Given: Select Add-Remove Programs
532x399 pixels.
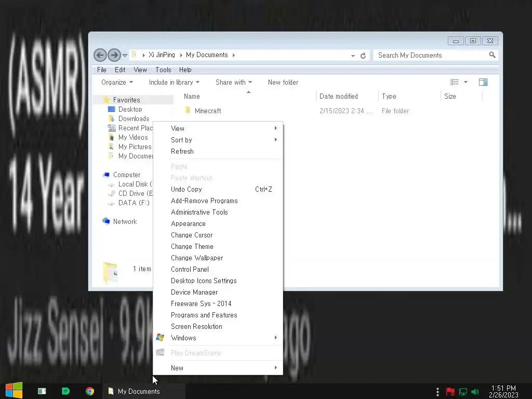Looking at the screenshot, I should click(x=218, y=201).
